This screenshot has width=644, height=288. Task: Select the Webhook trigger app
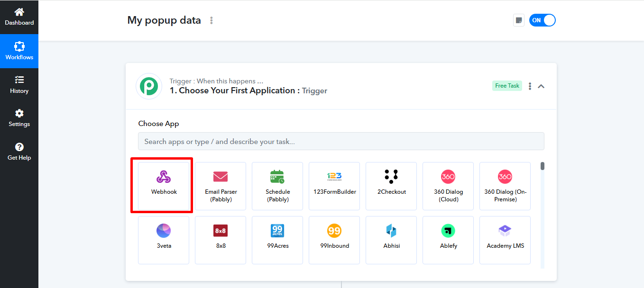[x=163, y=186]
